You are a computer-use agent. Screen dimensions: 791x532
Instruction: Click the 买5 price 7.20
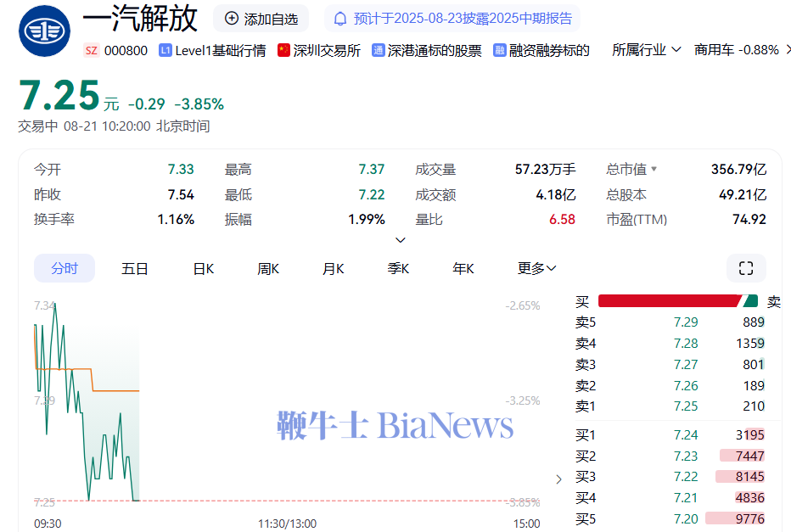(x=686, y=519)
